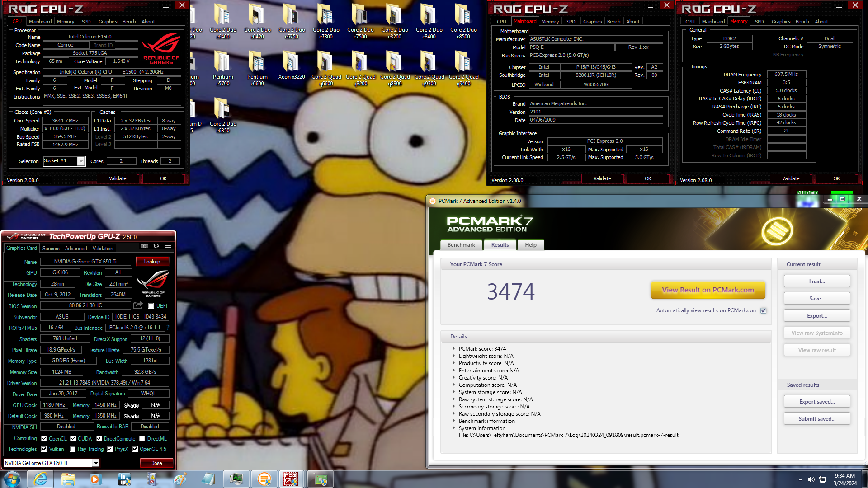Open the Core 2 Duo e6850 folder
This screenshot has height=488, width=868.
pos(223,115)
